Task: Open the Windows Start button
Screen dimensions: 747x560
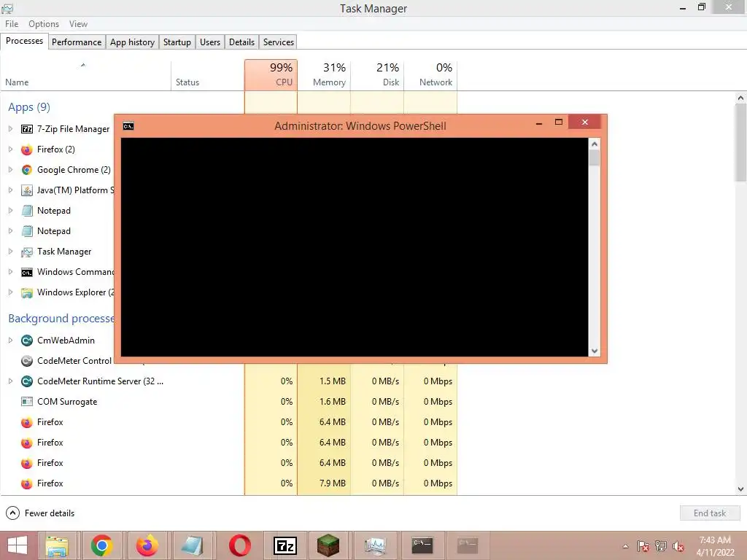Action: tap(18, 545)
